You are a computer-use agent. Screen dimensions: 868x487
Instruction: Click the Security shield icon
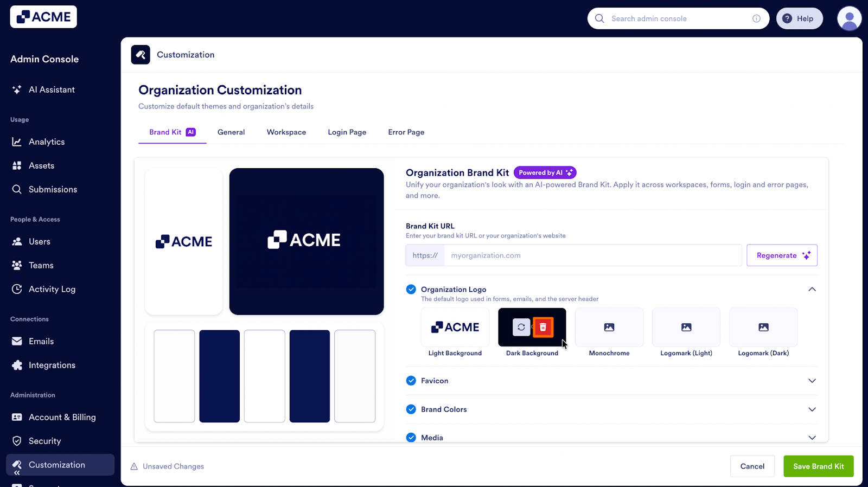tap(17, 441)
